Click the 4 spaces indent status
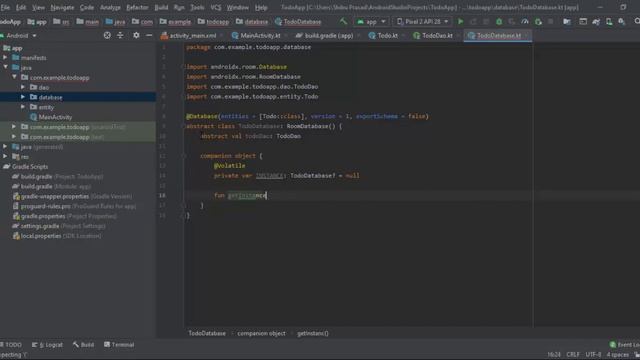This screenshot has height=360, width=640. pos(617,354)
